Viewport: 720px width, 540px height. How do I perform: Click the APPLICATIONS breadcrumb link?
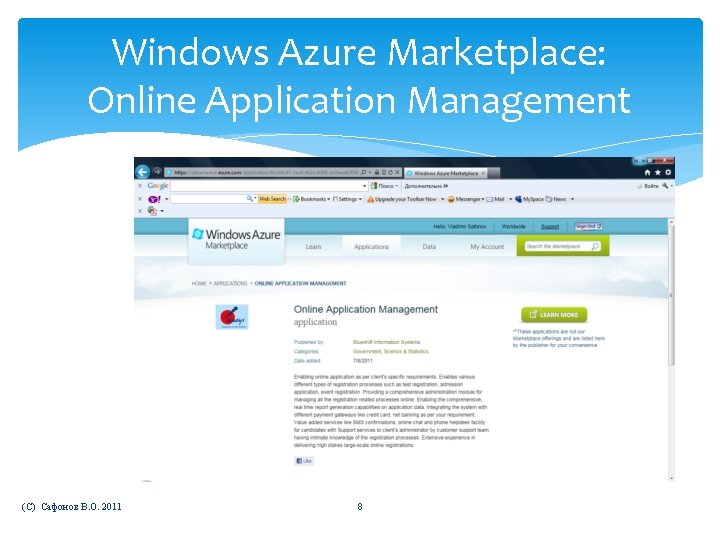230,283
